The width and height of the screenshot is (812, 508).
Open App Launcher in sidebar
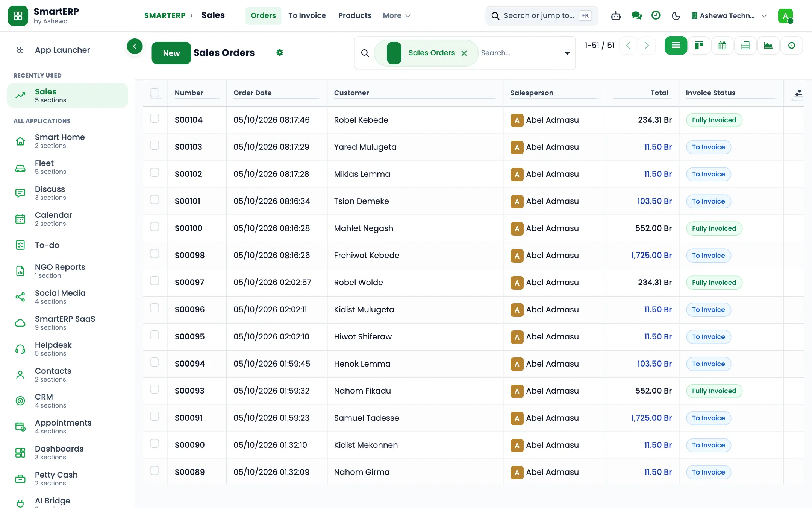pos(67,50)
